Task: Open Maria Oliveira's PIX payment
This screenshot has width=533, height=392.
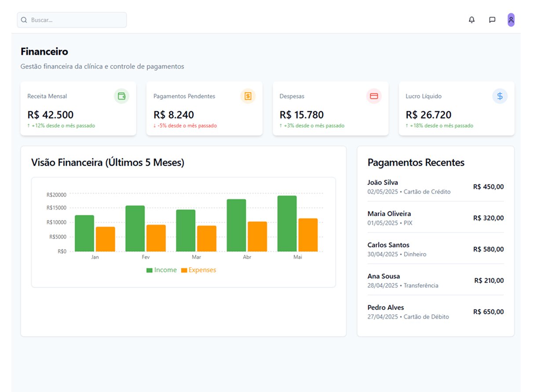Action: click(435, 218)
